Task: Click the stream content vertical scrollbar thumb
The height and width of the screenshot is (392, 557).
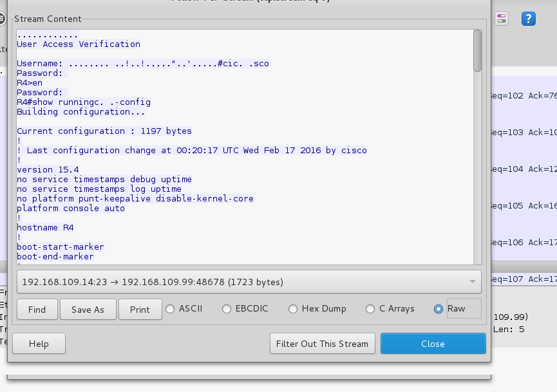Action: click(x=477, y=51)
